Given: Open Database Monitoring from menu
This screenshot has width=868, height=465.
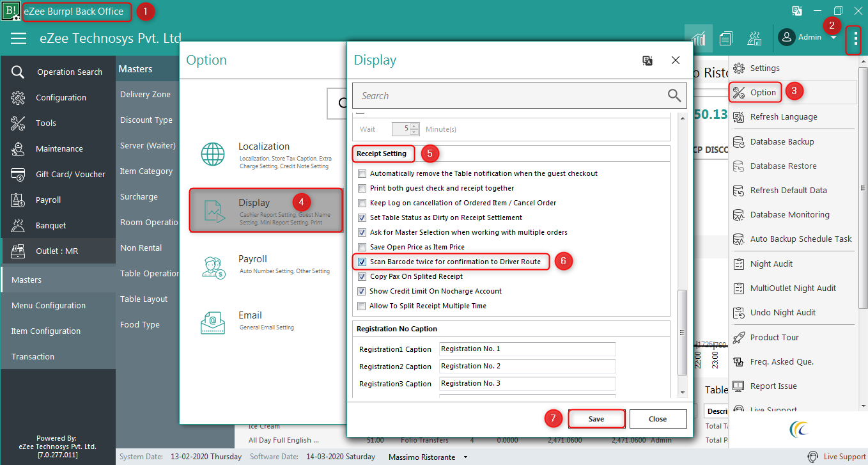Looking at the screenshot, I should pyautogui.click(x=790, y=214).
